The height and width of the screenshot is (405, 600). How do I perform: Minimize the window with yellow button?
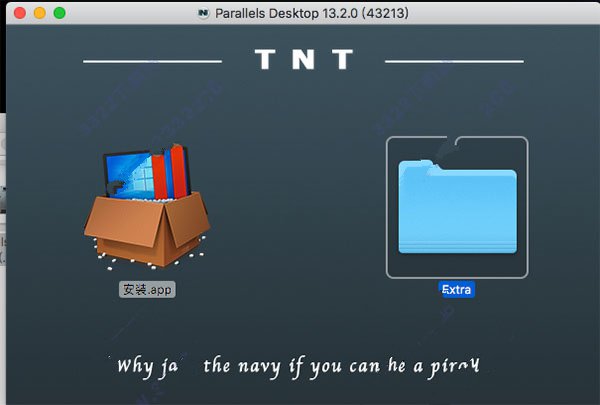(x=40, y=13)
